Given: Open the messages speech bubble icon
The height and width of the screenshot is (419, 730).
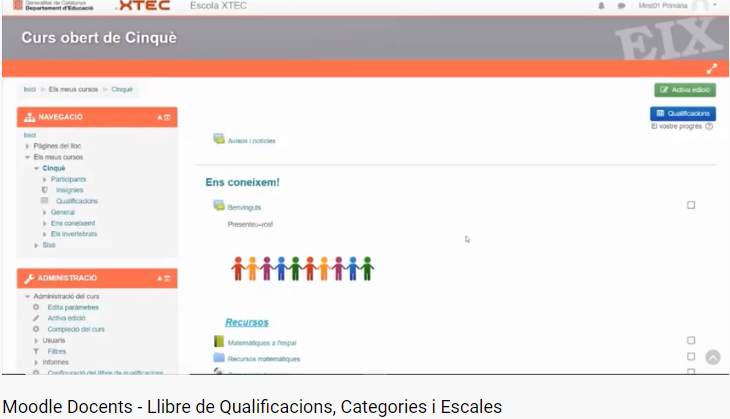Looking at the screenshot, I should point(621,6).
